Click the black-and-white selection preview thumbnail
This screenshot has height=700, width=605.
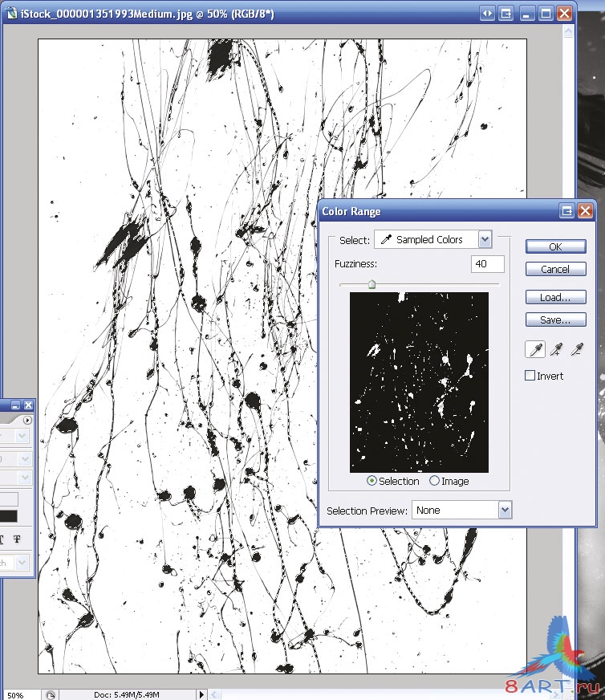(419, 382)
